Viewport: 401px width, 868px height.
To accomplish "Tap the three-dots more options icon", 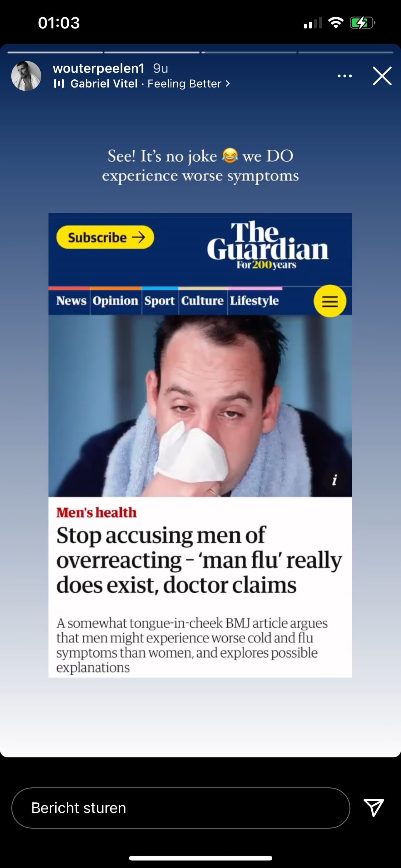I will coord(345,76).
